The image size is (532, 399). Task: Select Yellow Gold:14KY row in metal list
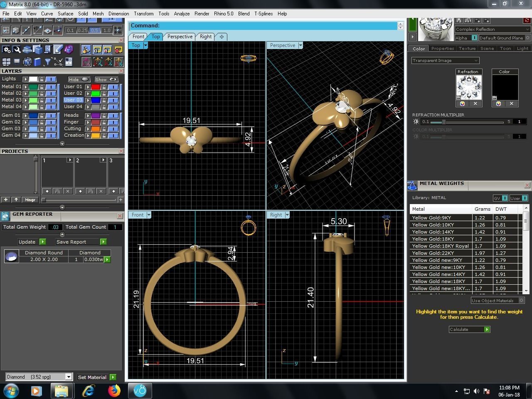click(465, 232)
